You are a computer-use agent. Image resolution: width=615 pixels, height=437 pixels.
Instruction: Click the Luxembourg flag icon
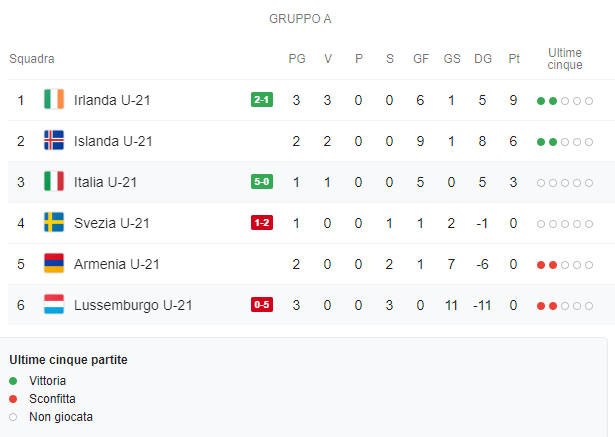[54, 305]
